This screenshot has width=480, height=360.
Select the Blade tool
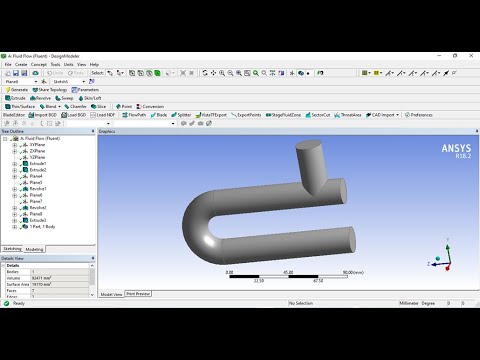click(x=159, y=115)
